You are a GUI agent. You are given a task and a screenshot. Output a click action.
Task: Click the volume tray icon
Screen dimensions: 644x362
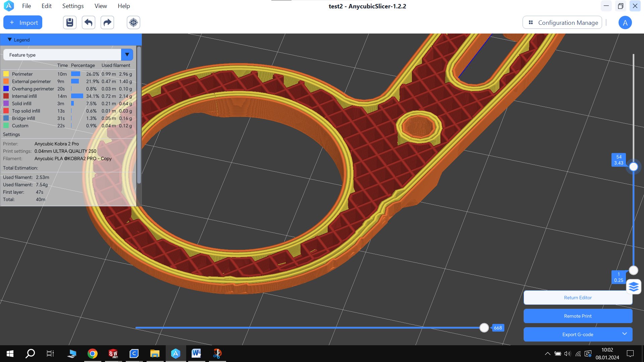568,354
